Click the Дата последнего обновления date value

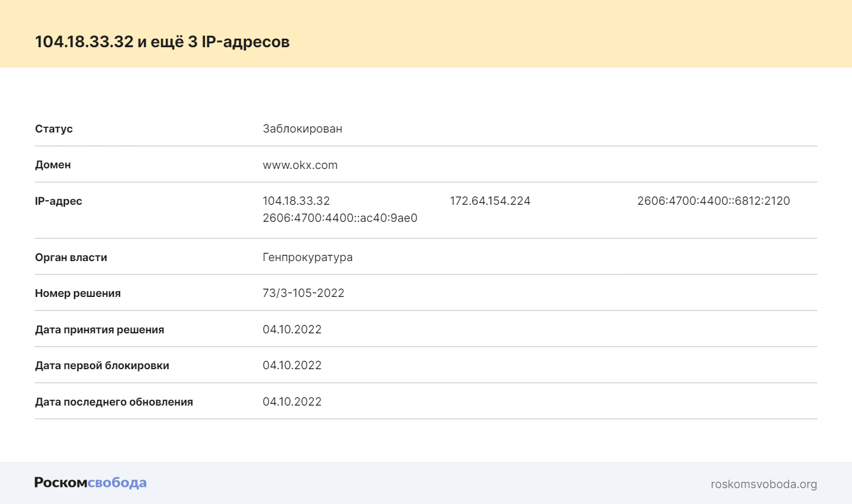pyautogui.click(x=292, y=402)
